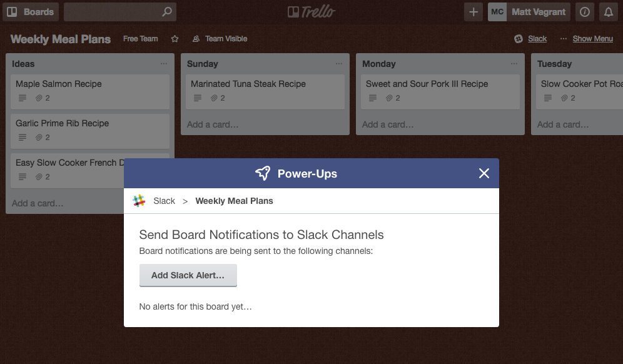This screenshot has height=364, width=623.
Task: Click No alerts for this board text
Action: click(196, 307)
